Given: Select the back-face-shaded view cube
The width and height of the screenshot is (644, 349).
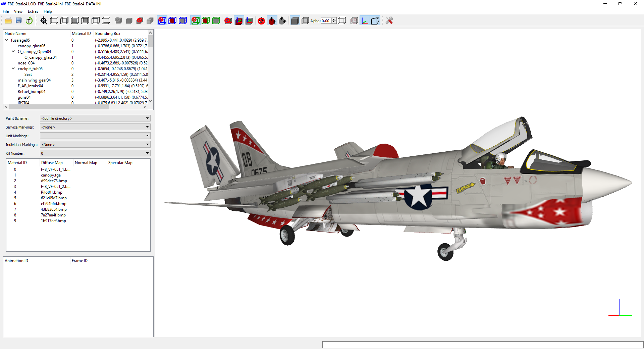Looking at the screenshot, I should tap(85, 21).
